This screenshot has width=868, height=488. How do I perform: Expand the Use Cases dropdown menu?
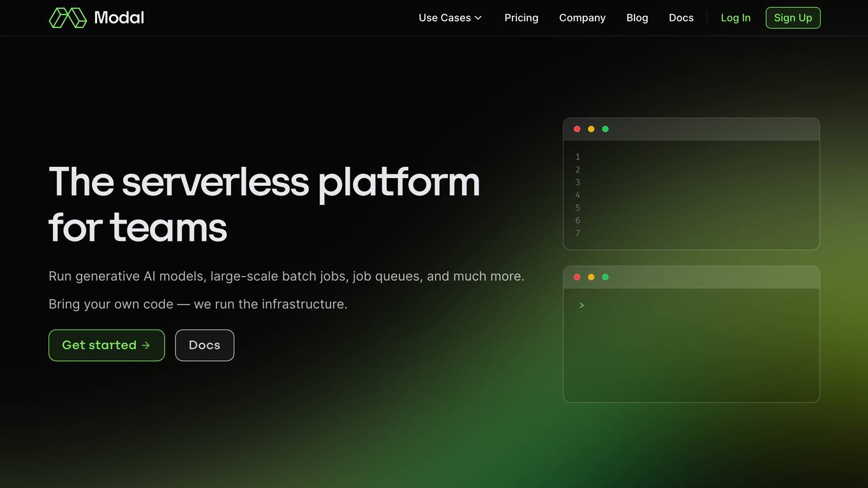point(450,18)
